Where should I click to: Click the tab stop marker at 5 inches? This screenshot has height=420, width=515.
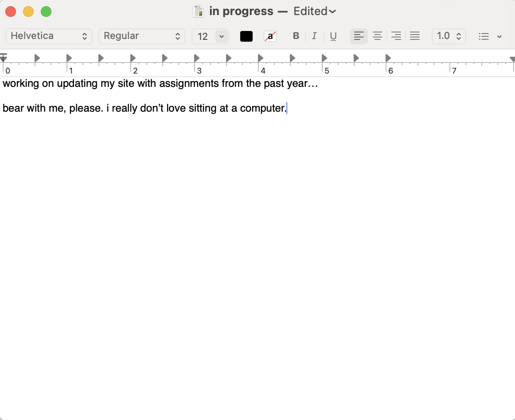pos(324,58)
